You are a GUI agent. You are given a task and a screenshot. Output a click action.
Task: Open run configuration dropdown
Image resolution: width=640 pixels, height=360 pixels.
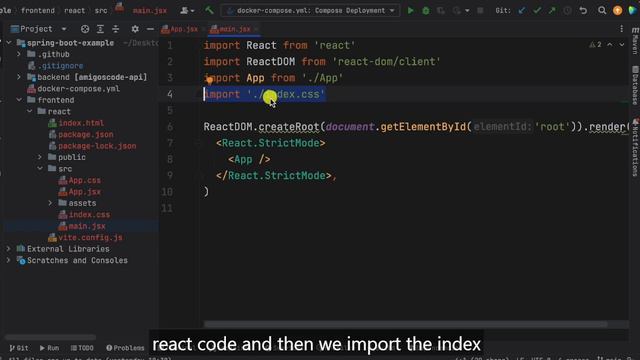311,11
